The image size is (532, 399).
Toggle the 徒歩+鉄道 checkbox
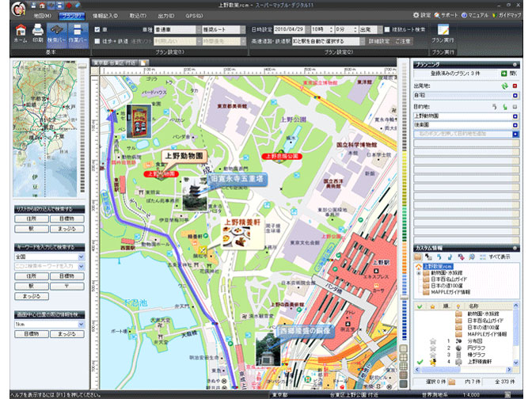[97, 41]
